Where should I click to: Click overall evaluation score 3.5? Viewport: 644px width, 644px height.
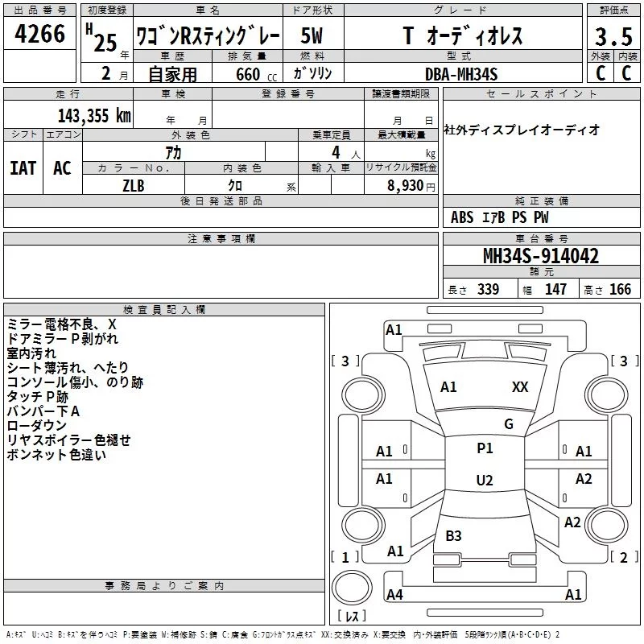coord(613,36)
